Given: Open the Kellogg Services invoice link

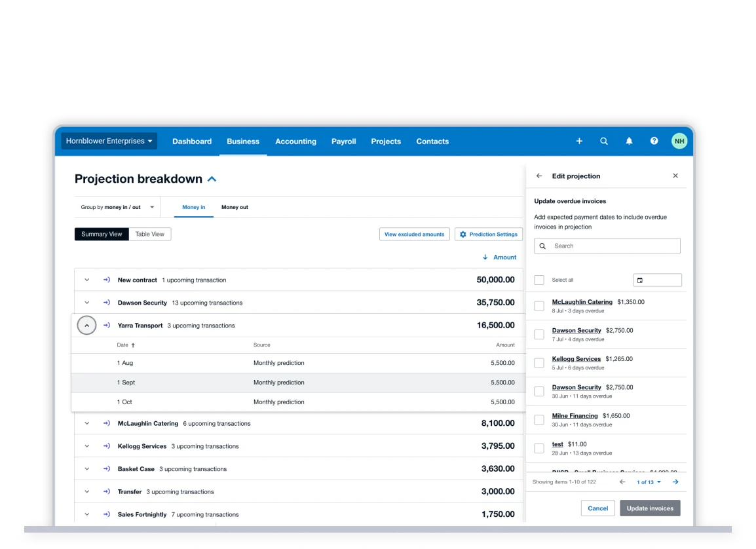Looking at the screenshot, I should (576, 359).
